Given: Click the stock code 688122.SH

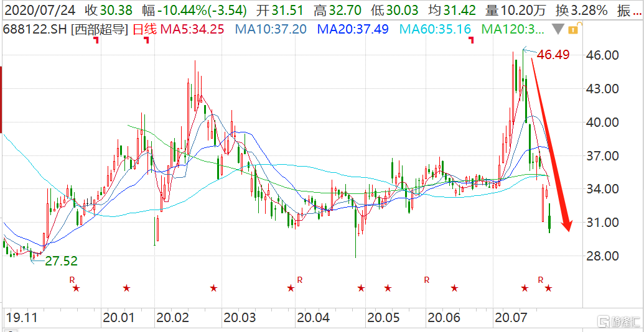Looking at the screenshot, I should coord(35,29).
